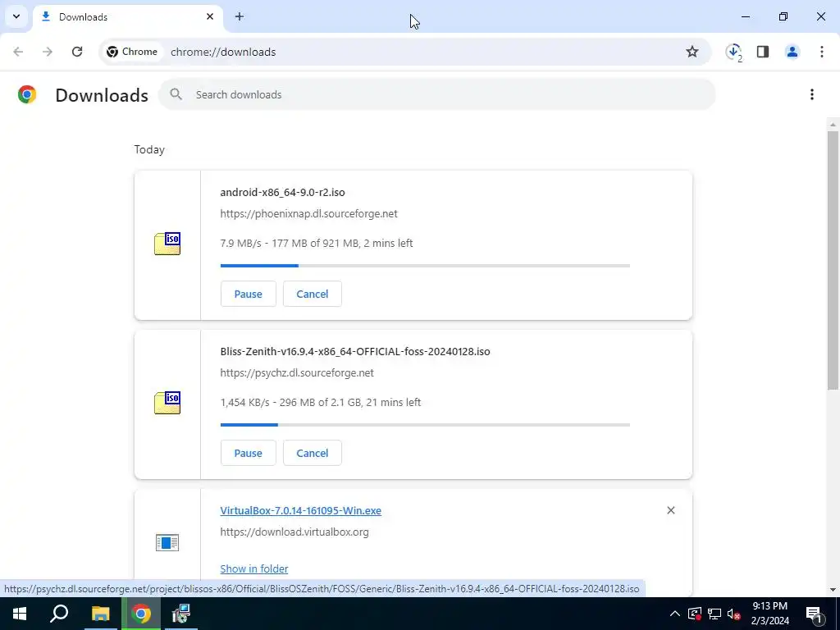Open the Windows Start menu
Image resolution: width=840 pixels, height=630 pixels.
pyautogui.click(x=20, y=614)
